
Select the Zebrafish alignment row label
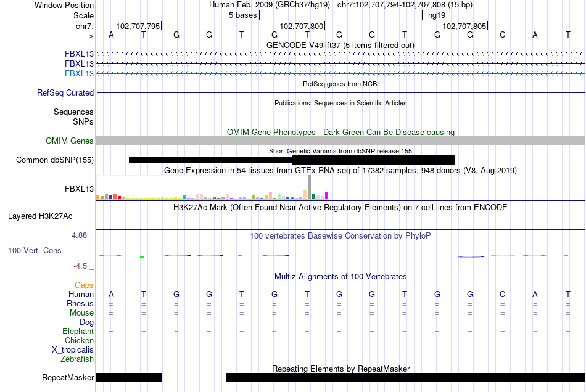[x=77, y=359]
